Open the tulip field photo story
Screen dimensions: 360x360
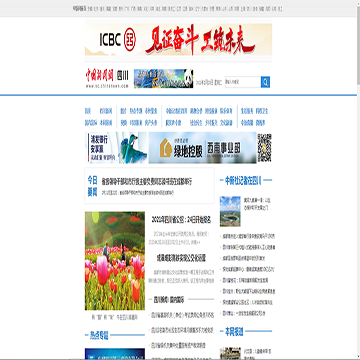[115, 261]
